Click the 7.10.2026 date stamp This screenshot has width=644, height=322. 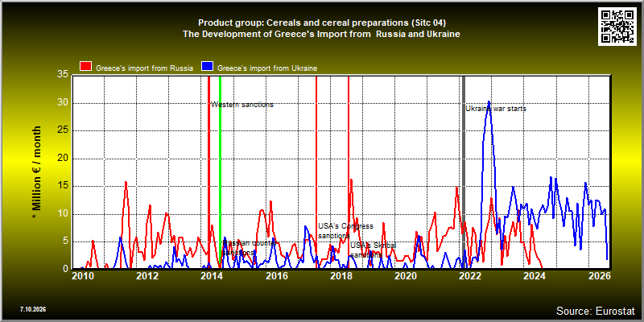pyautogui.click(x=32, y=309)
